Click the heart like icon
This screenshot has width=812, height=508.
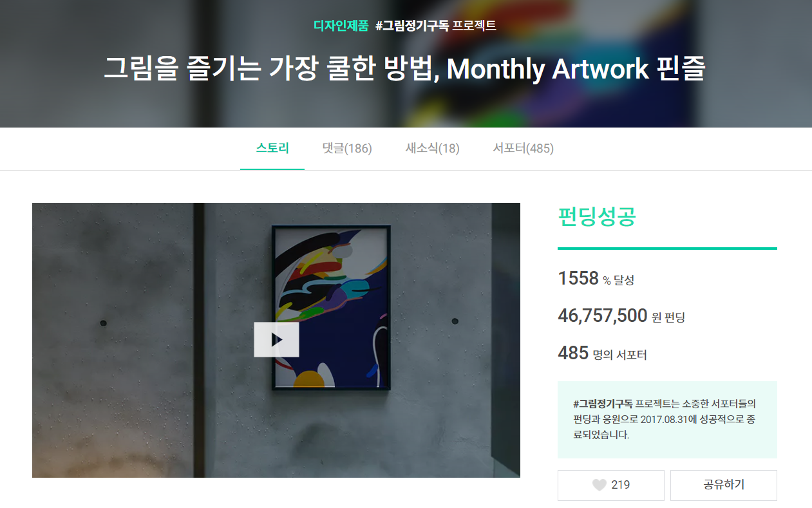[600, 485]
